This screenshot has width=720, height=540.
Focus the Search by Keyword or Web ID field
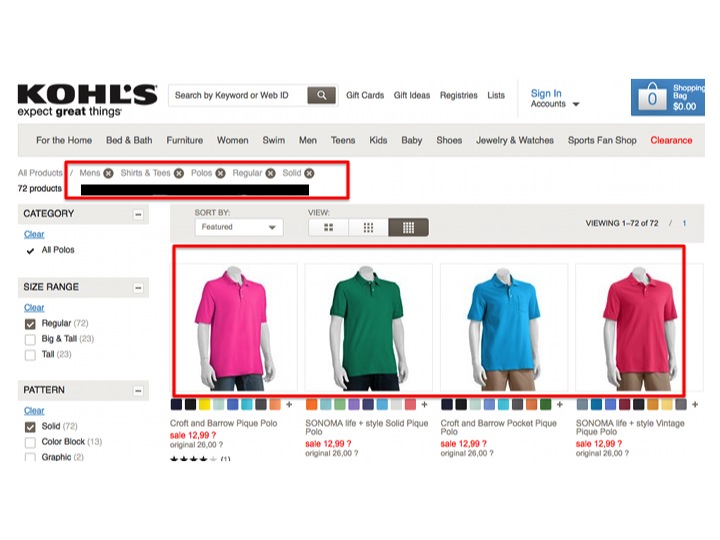[x=238, y=95]
